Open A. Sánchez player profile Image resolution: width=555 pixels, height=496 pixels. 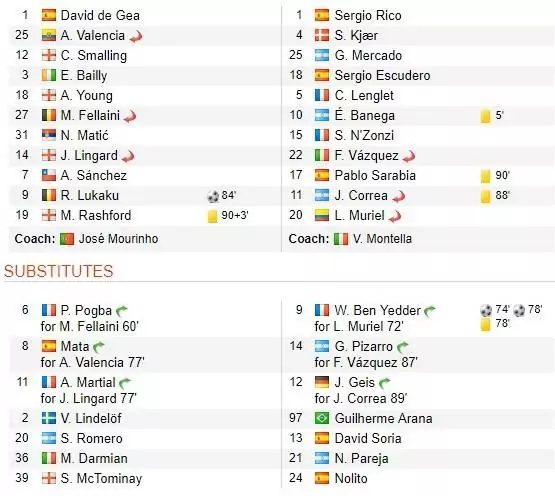94,176
